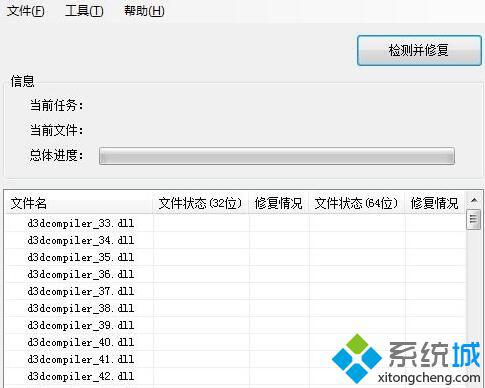
Task: Click the 当前文件 label
Action: pos(56,130)
